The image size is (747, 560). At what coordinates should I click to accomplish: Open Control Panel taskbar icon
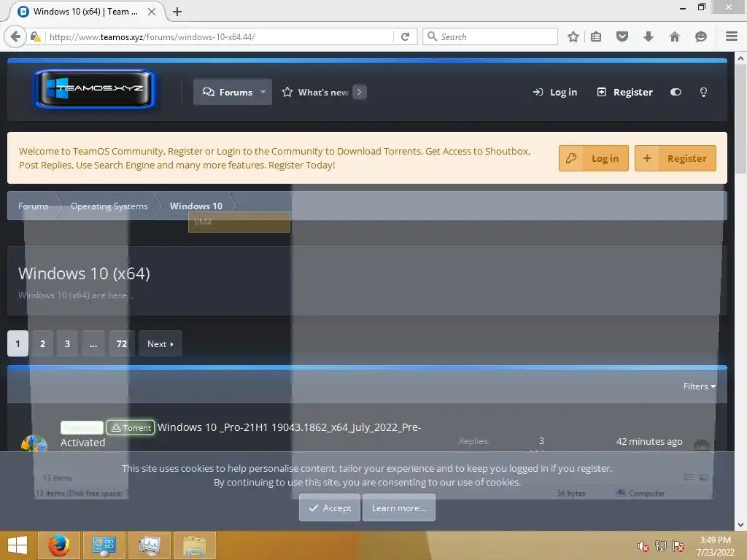(x=104, y=545)
